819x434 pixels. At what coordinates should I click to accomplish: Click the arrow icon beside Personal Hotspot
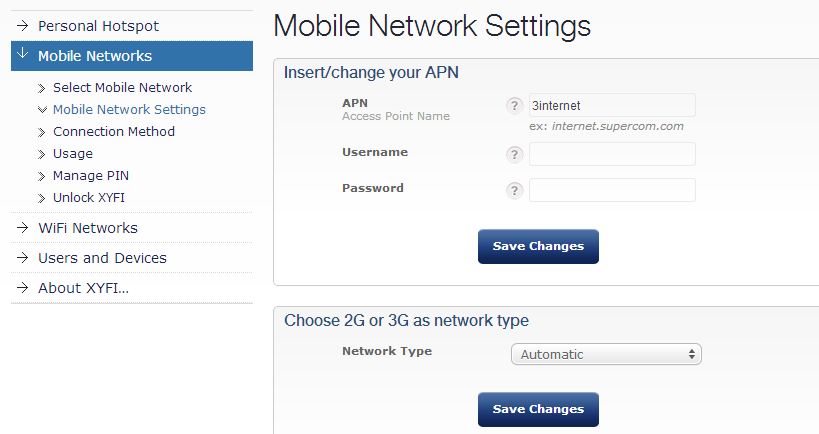22,25
